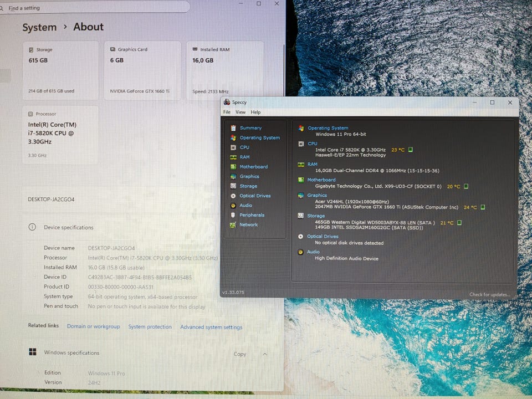Screen dimensions: 532x399
Task: Open the Optical Drives disc icon in sidebar
Action: click(233, 196)
